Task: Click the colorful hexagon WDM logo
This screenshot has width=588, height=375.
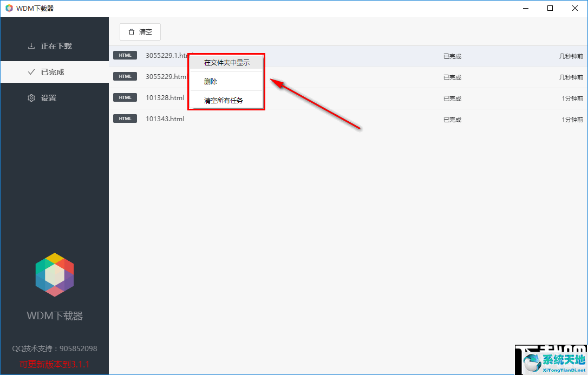Action: 55,275
